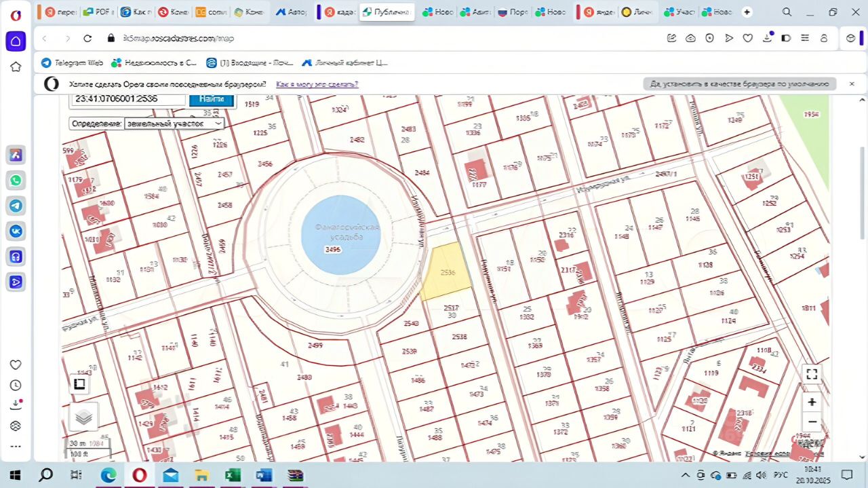Viewport: 868px width, 488px height.
Task: Open browser downloads toolbar icon
Action: (x=767, y=39)
